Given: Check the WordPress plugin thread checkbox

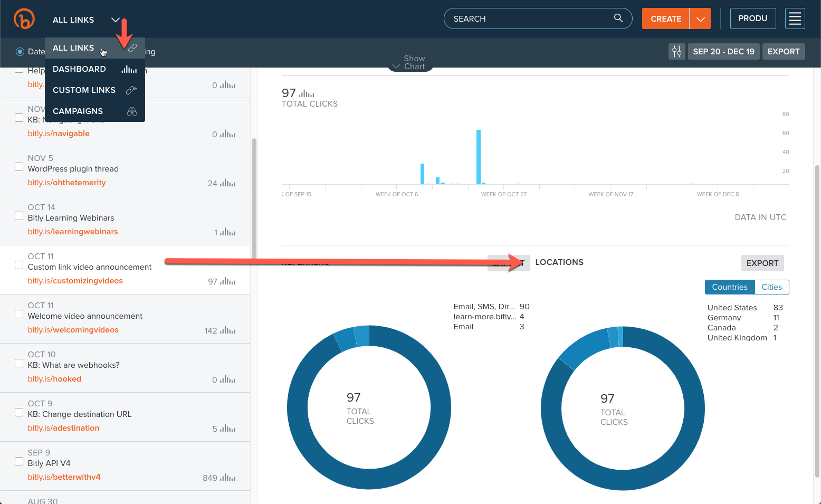Looking at the screenshot, I should click(x=19, y=167).
